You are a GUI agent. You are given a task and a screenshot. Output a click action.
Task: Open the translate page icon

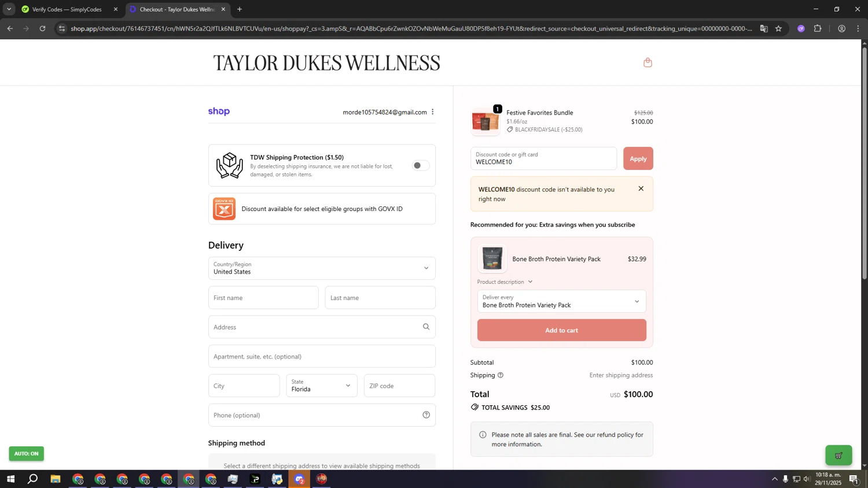[764, 28]
